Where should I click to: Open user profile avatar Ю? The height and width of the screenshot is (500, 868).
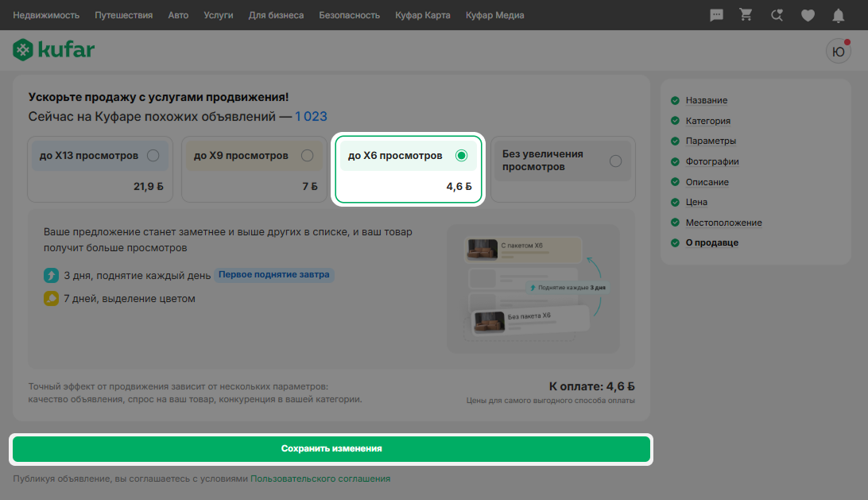(x=838, y=52)
